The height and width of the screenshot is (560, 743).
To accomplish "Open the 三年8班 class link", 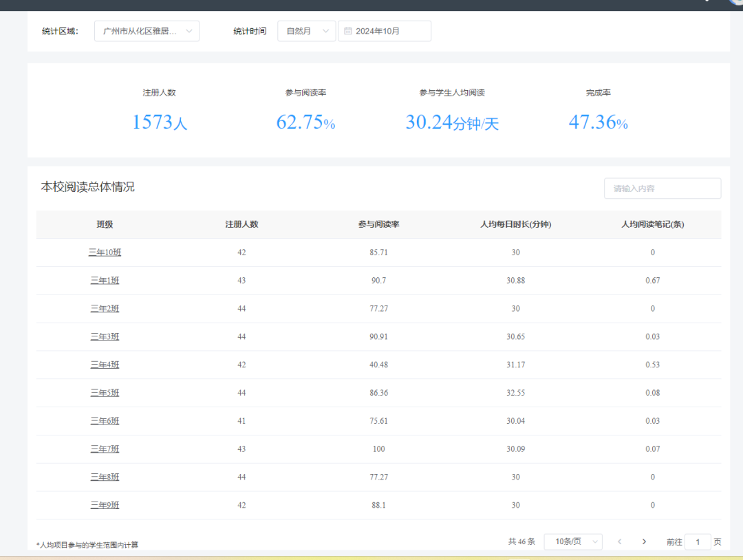I will click(x=105, y=477).
